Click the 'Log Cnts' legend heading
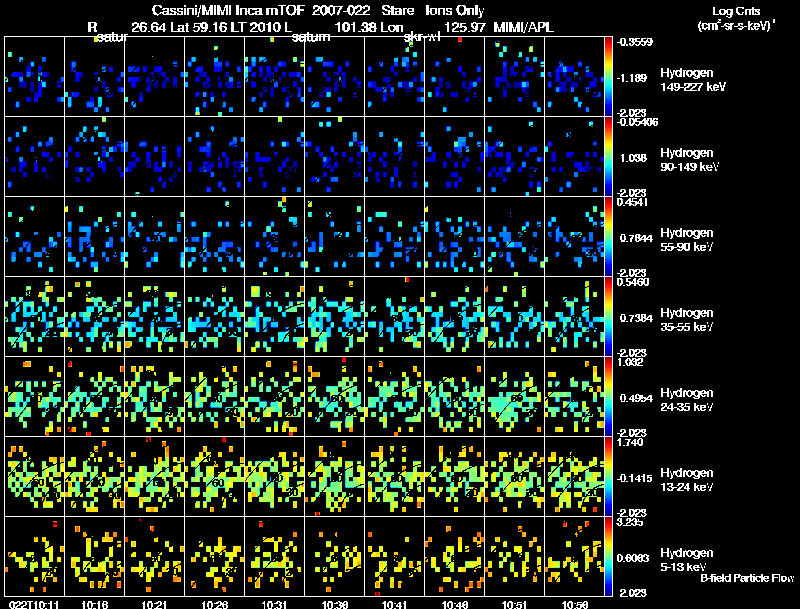800x609 pixels. 736,11
